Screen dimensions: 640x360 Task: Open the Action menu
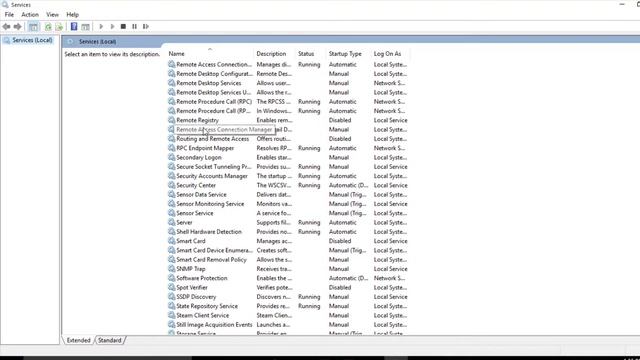[x=30, y=15]
